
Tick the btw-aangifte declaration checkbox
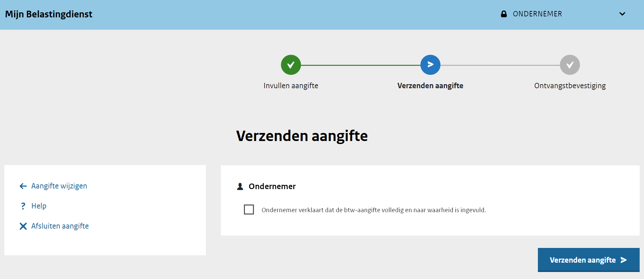coord(249,210)
